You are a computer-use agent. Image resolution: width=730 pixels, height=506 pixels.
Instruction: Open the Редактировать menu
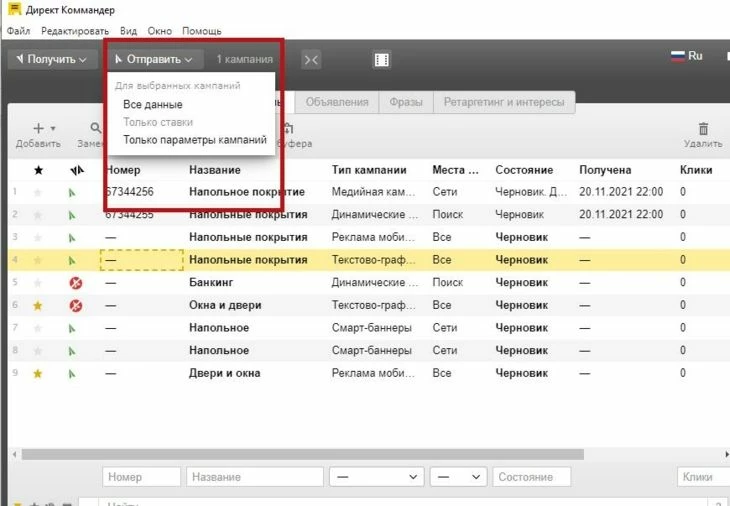pos(75,31)
